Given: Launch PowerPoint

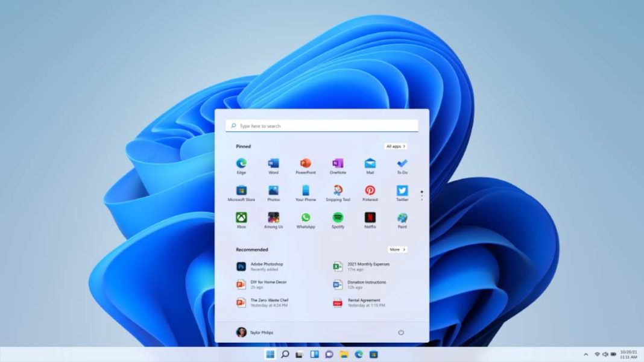Looking at the screenshot, I should (306, 163).
